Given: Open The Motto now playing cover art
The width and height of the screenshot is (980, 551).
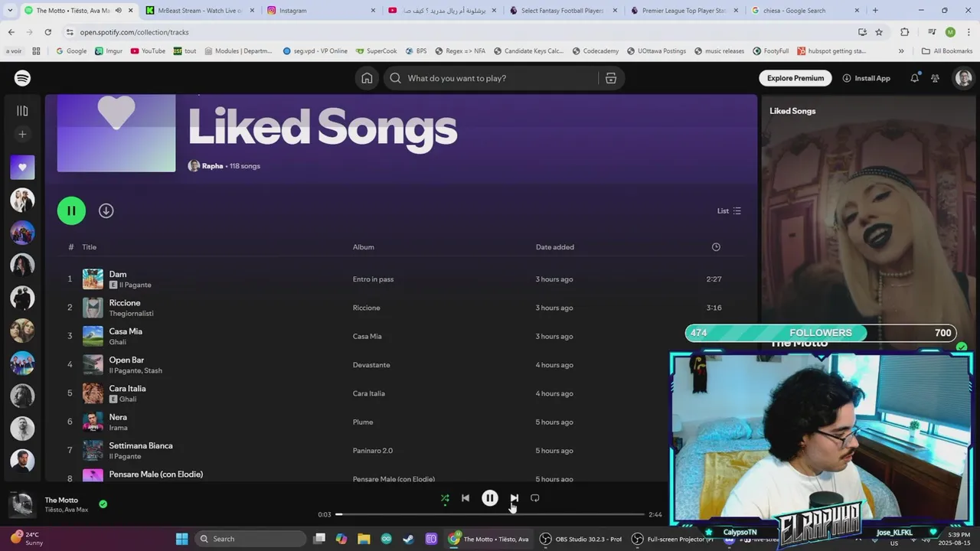Looking at the screenshot, I should [21, 505].
